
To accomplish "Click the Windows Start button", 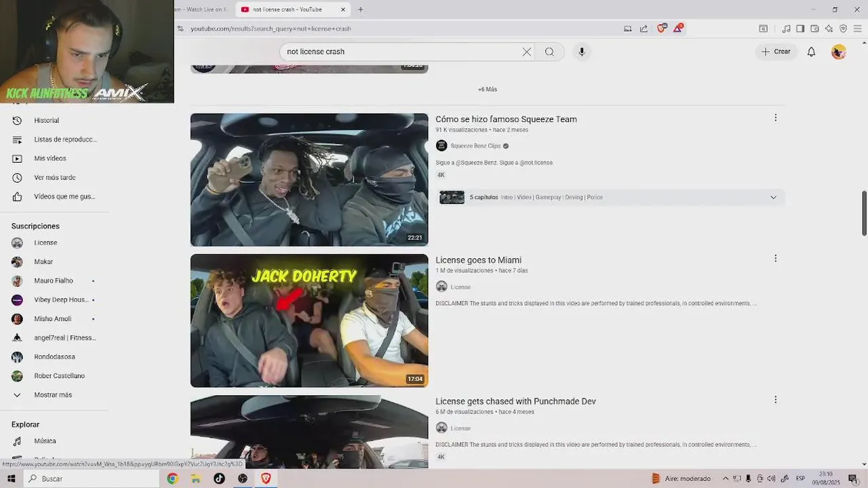I will pos(11,479).
